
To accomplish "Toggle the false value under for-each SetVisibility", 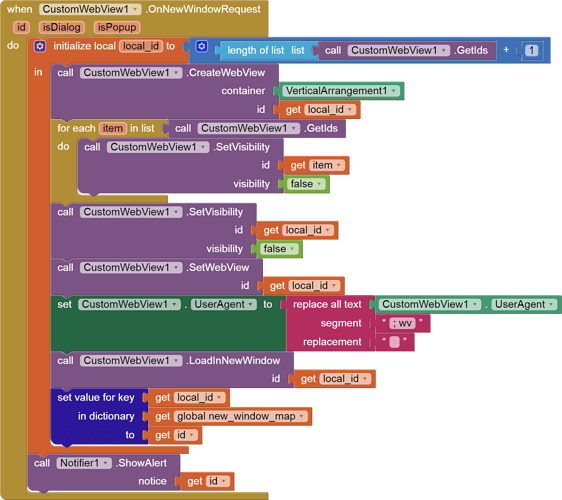I will tap(306, 184).
